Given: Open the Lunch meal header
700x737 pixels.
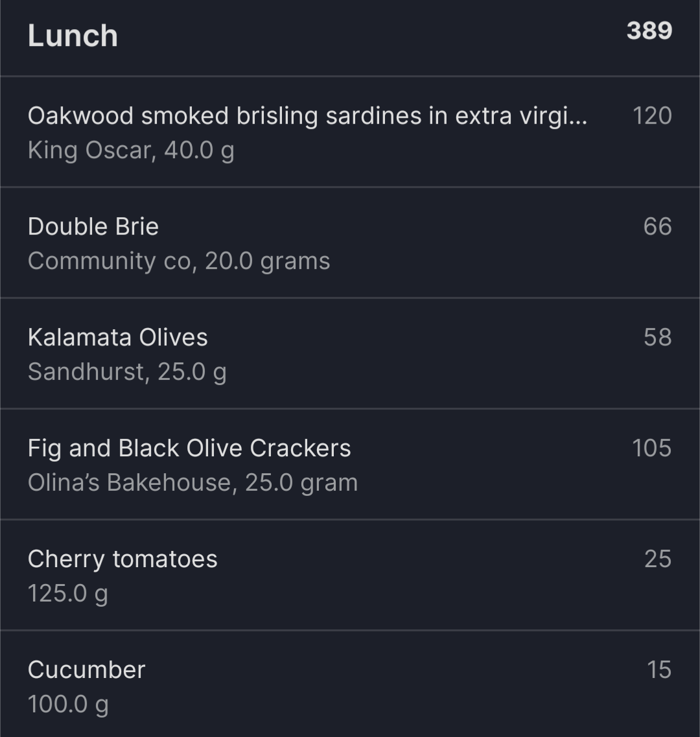Looking at the screenshot, I should 350,37.
